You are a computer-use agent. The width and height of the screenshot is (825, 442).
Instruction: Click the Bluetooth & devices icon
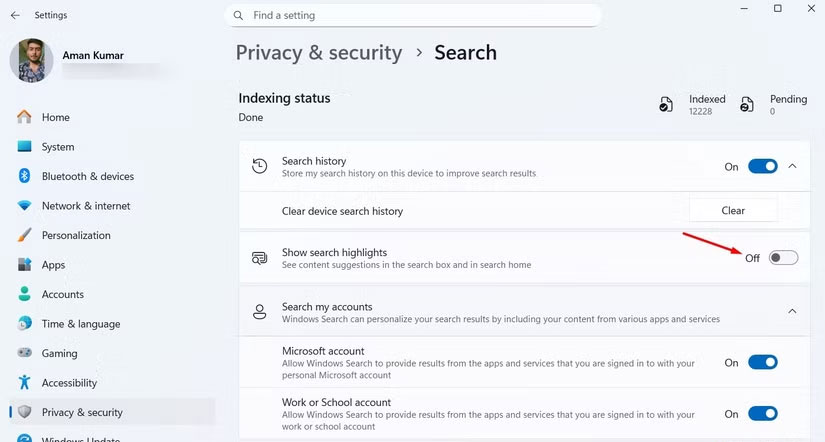point(25,176)
